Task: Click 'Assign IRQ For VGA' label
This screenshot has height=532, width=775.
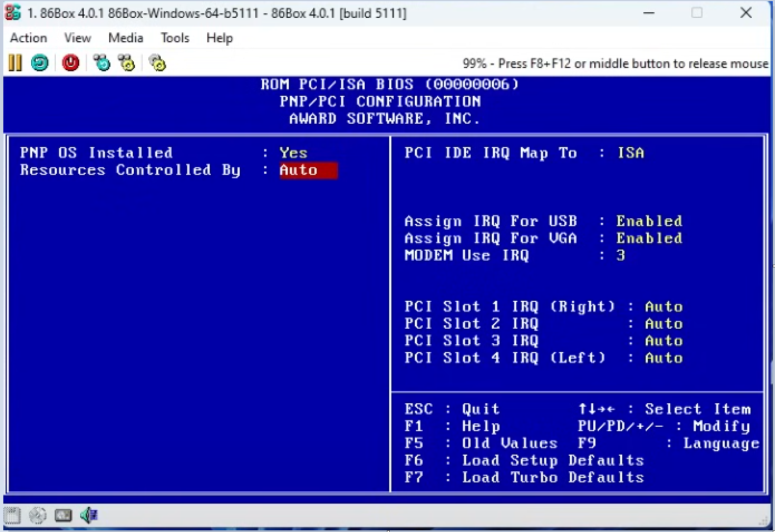Action: [x=491, y=238]
